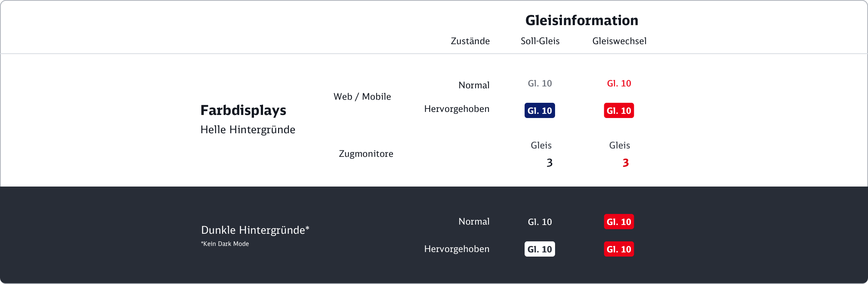Screen dimensions: 868x284
Task: Click the "Gleisinformation" heading
Action: [581, 21]
